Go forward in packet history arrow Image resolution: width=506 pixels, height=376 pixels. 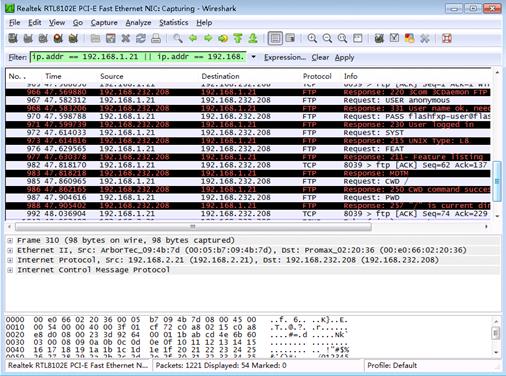(208, 38)
